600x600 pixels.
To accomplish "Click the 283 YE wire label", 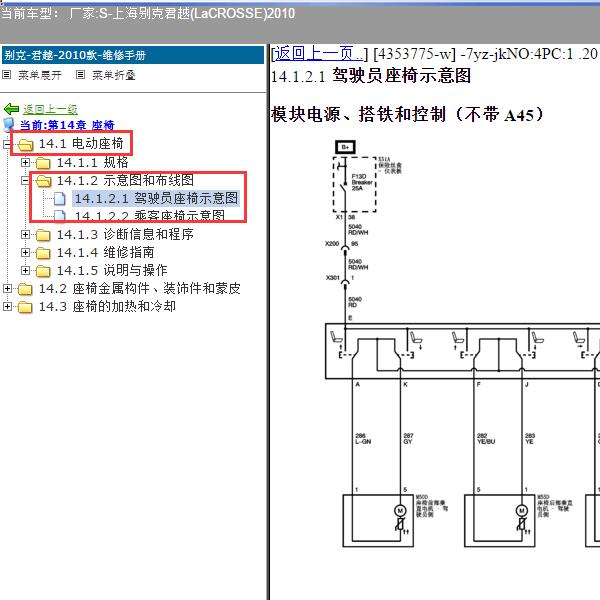I will point(530,439).
